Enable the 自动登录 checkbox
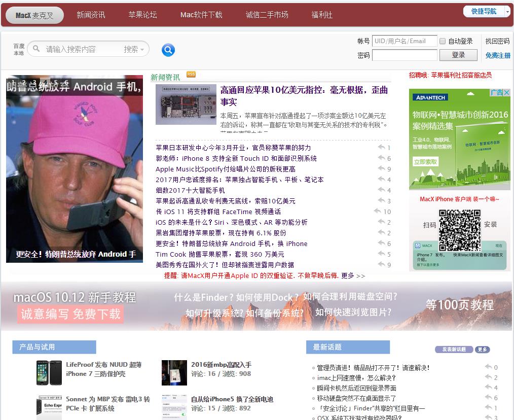The width and height of the screenshot is (514, 420). tap(443, 41)
